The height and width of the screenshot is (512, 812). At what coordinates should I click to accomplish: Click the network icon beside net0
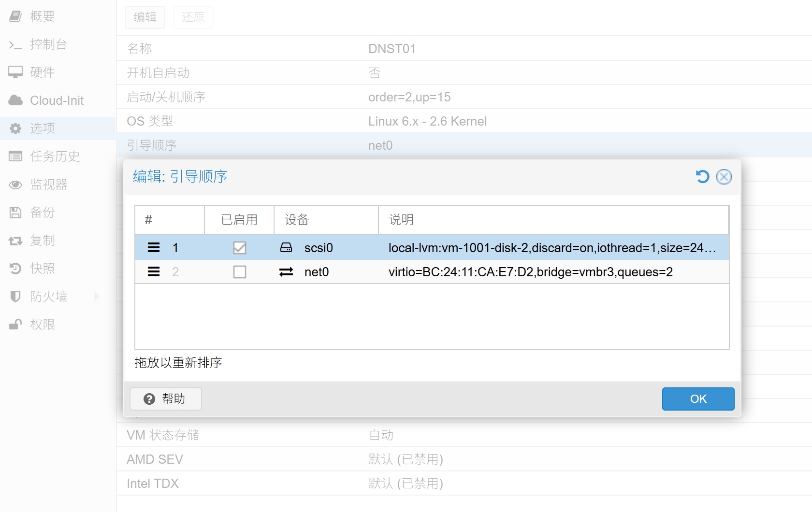286,272
